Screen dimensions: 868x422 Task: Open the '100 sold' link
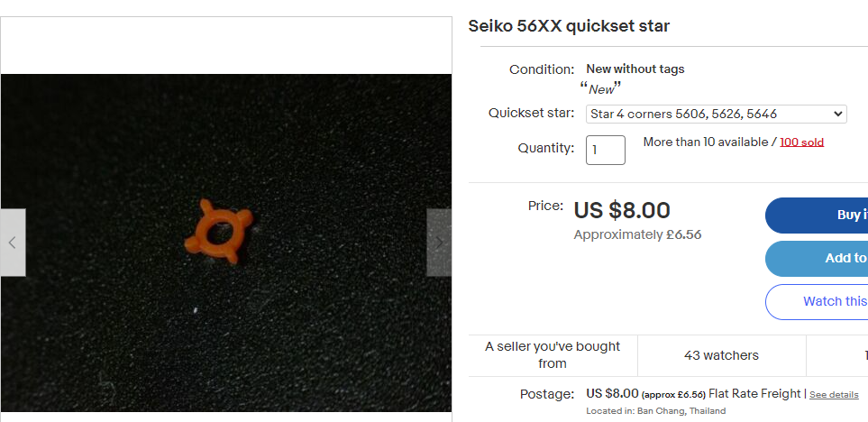coord(801,142)
